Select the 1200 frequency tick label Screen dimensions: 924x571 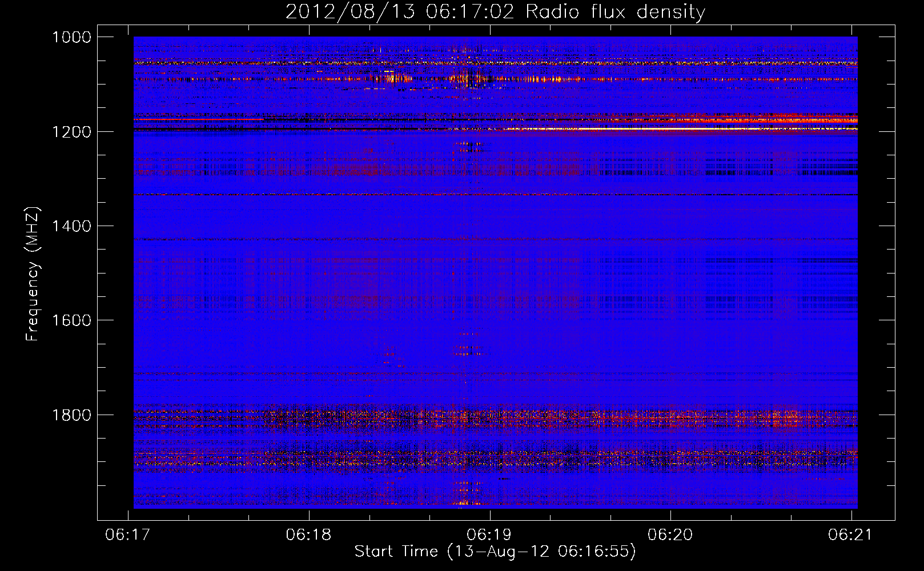pyautogui.click(x=71, y=132)
